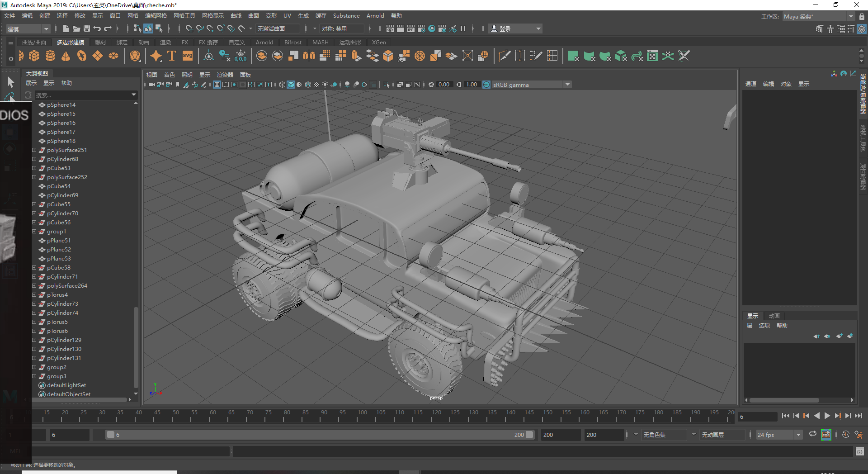Open the viewport 着色 menu
868x474 pixels.
tap(170, 75)
